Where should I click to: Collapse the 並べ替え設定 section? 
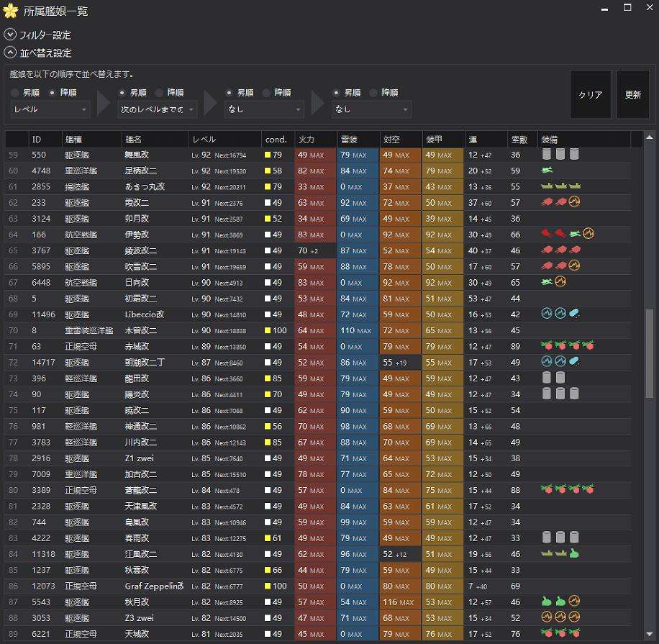(x=10, y=53)
